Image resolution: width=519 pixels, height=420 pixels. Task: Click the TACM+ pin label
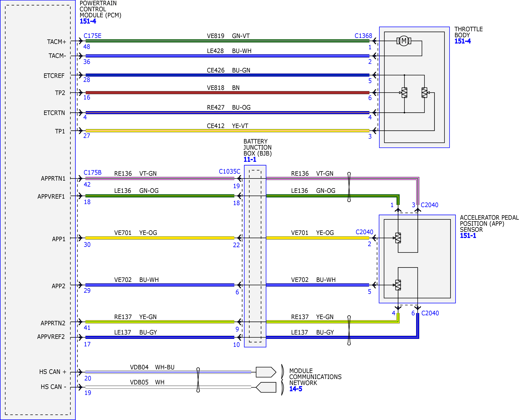click(57, 42)
